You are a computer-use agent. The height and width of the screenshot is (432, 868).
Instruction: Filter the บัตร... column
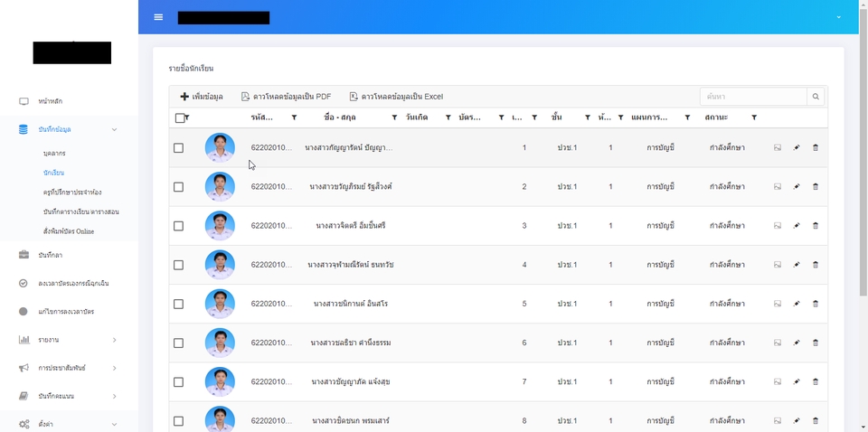pyautogui.click(x=501, y=117)
